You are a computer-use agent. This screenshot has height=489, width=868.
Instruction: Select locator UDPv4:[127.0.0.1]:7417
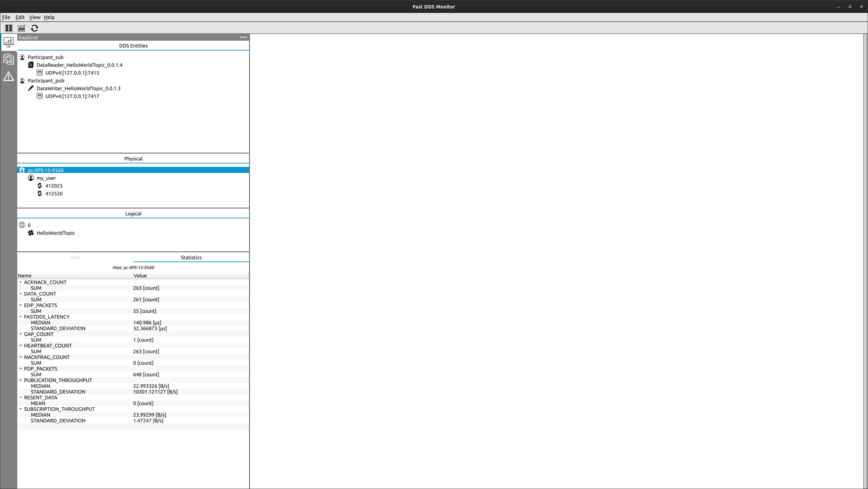(72, 96)
